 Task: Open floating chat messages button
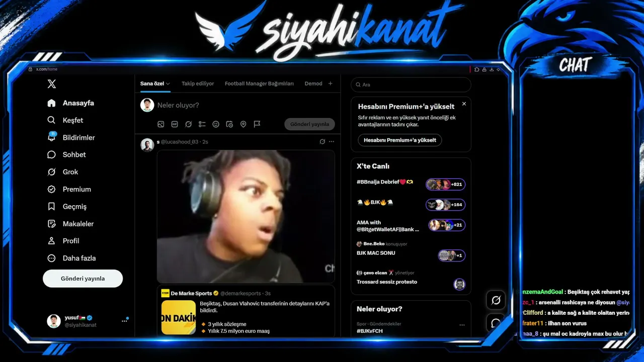coord(496,323)
